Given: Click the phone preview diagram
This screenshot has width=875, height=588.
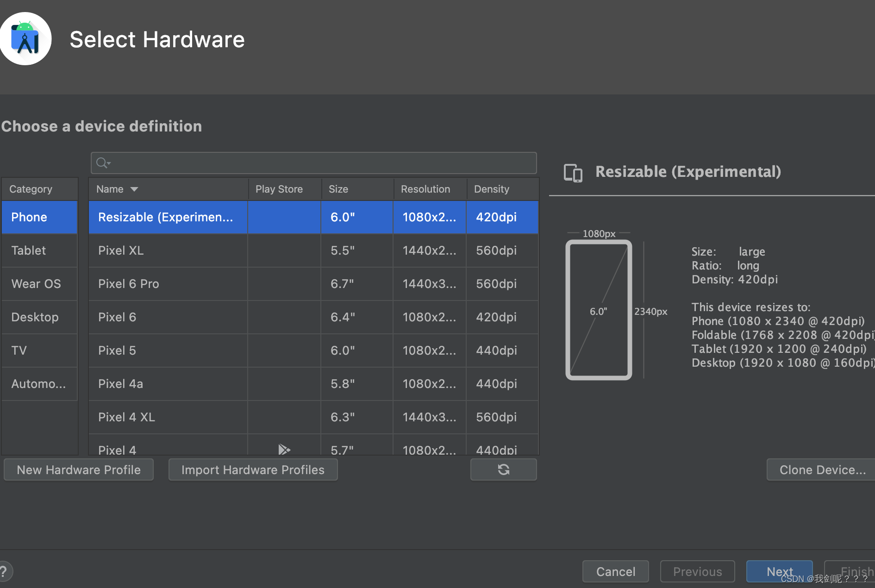Looking at the screenshot, I should (599, 310).
